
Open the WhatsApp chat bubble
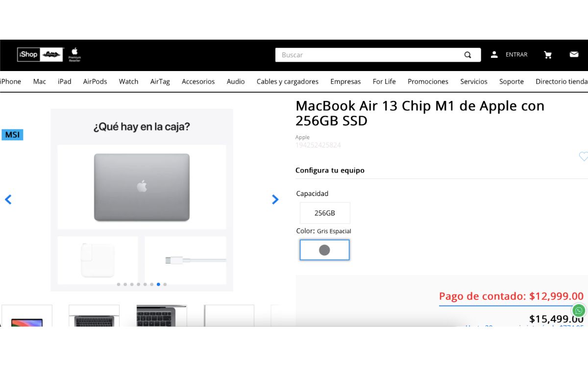tap(579, 311)
